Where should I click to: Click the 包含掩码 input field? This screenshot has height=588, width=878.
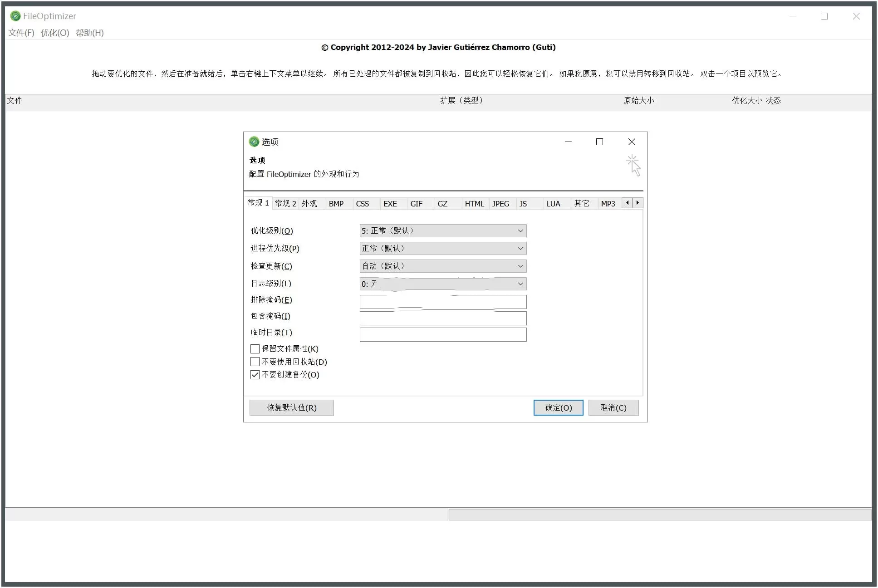[x=443, y=318]
